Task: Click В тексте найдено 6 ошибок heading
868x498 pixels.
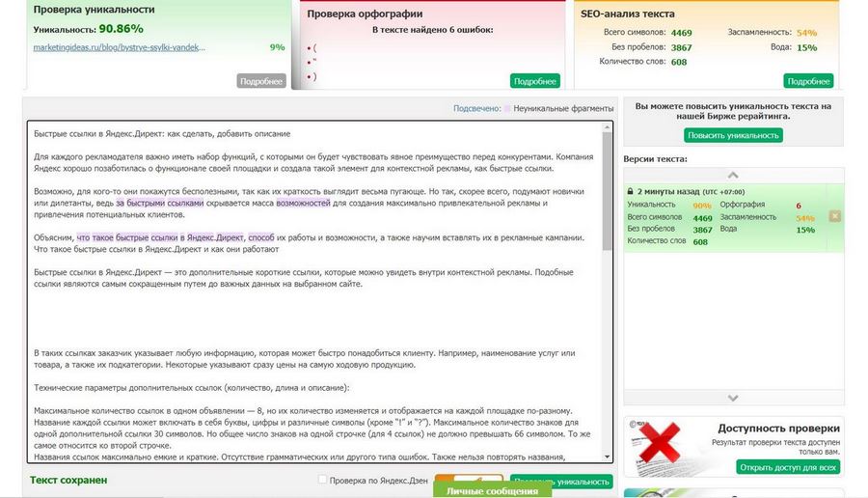Action: (432, 30)
